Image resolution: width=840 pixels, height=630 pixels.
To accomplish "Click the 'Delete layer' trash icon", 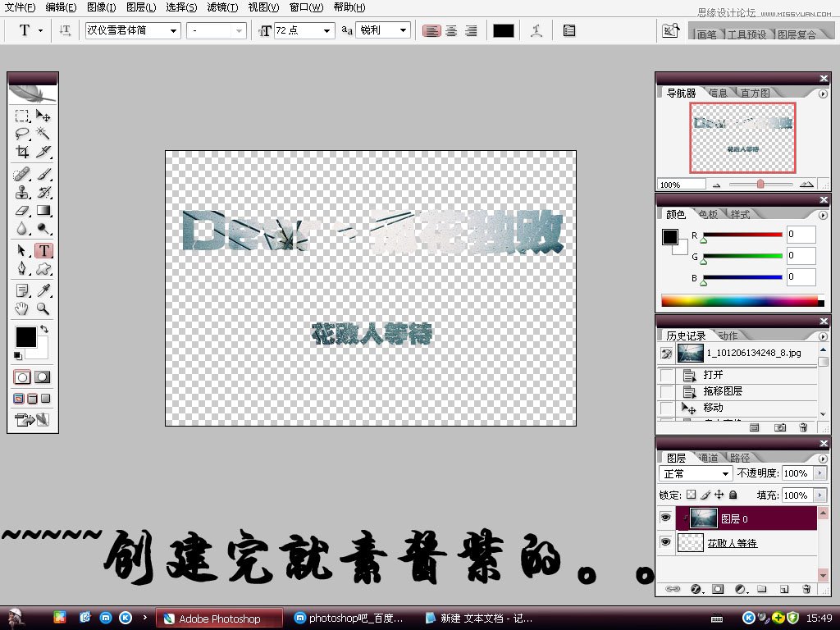I will coord(806,589).
